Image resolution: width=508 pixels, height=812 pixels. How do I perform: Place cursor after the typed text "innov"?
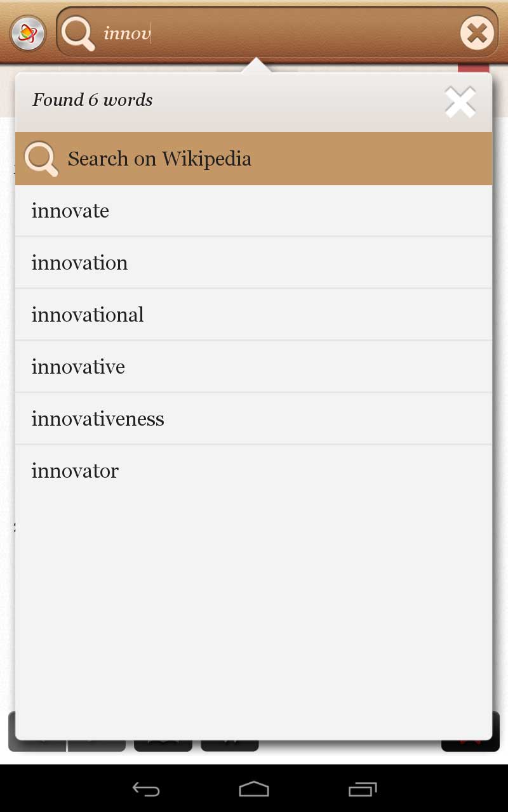(x=150, y=33)
